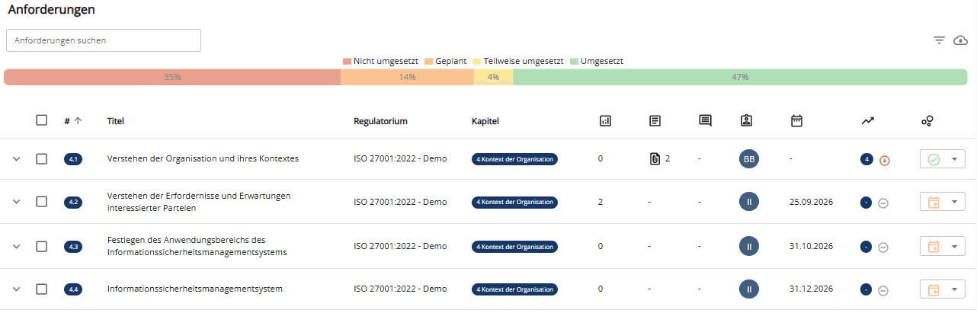The image size is (980, 313).
Task: Click the calendar due date column icon
Action: (796, 120)
